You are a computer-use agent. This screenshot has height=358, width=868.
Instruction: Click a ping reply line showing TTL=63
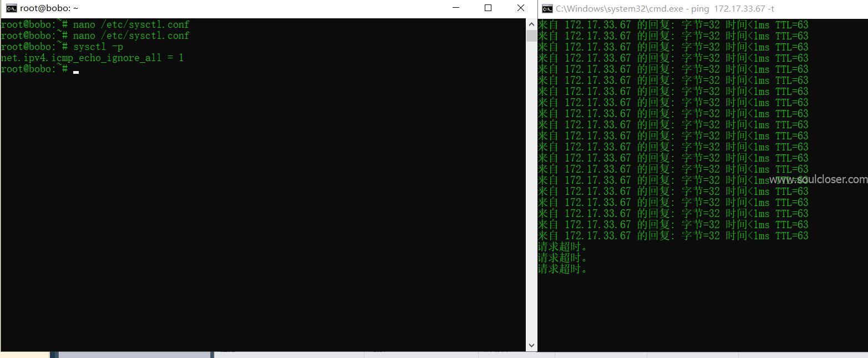click(x=666, y=113)
